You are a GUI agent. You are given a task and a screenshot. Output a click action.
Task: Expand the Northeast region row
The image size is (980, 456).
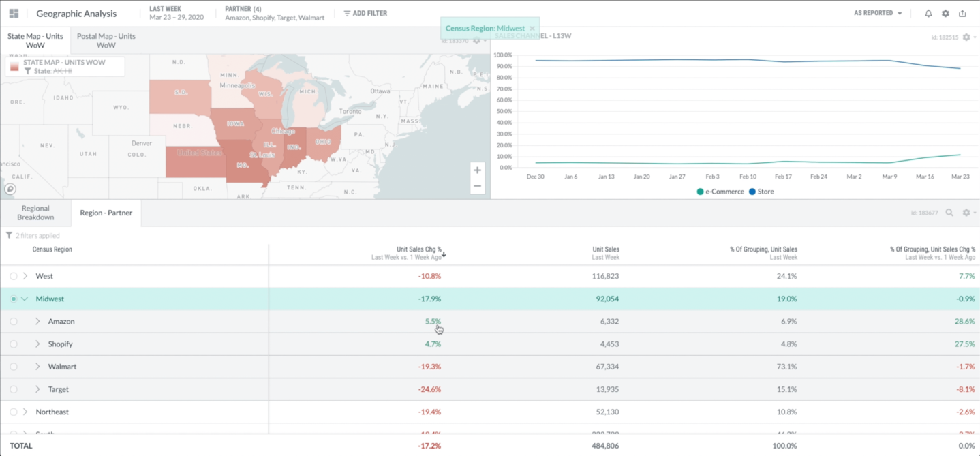coord(25,412)
